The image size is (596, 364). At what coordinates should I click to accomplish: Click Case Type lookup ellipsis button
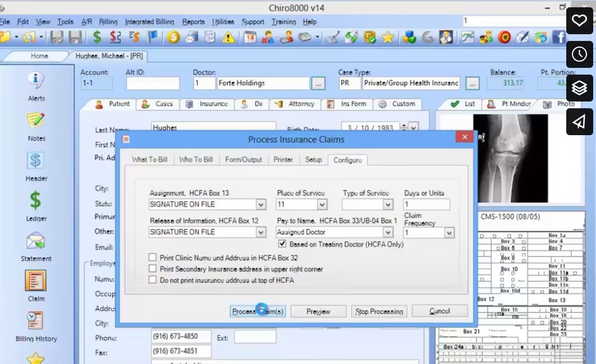coord(473,83)
